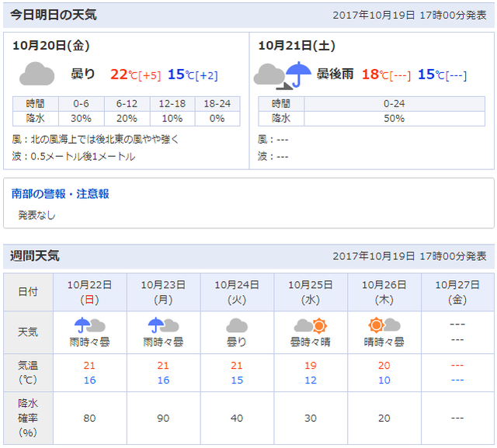Viewport: 497px width, 448px height.
Task: Click the 10% precipitation cell
Action: pos(172,119)
